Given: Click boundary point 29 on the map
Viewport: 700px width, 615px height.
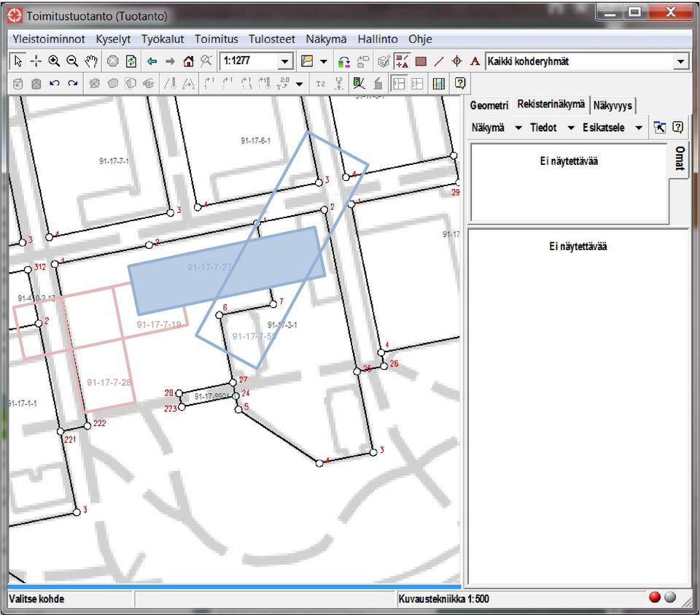Looking at the screenshot, I should (x=458, y=182).
